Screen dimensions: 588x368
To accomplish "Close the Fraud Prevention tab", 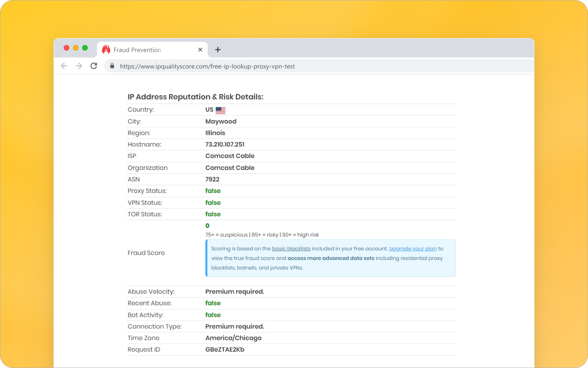I will pyautogui.click(x=200, y=49).
